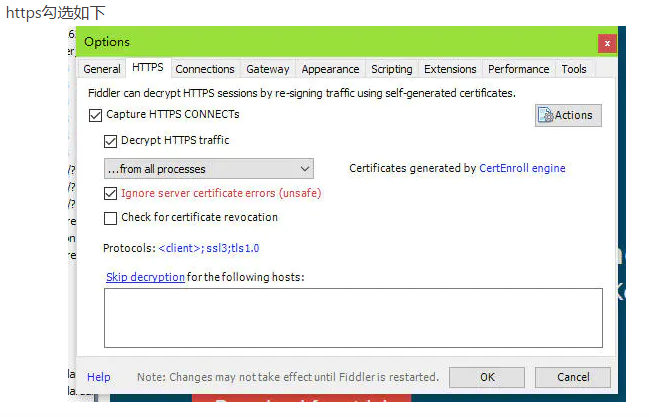Select the Extensions tab

tap(450, 69)
